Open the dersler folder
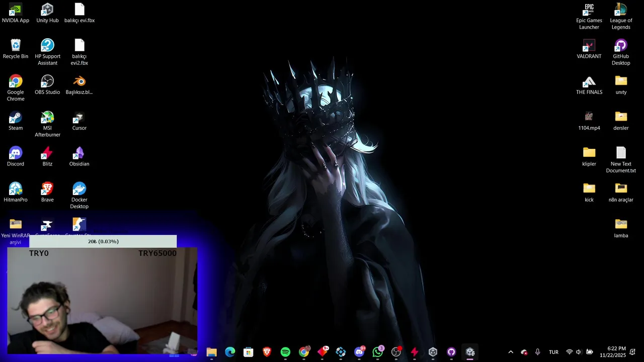Screen dimensions: 644x362 (x=621, y=121)
